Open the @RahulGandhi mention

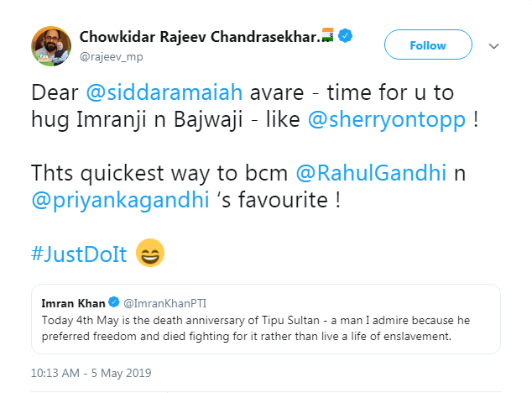click(x=362, y=173)
